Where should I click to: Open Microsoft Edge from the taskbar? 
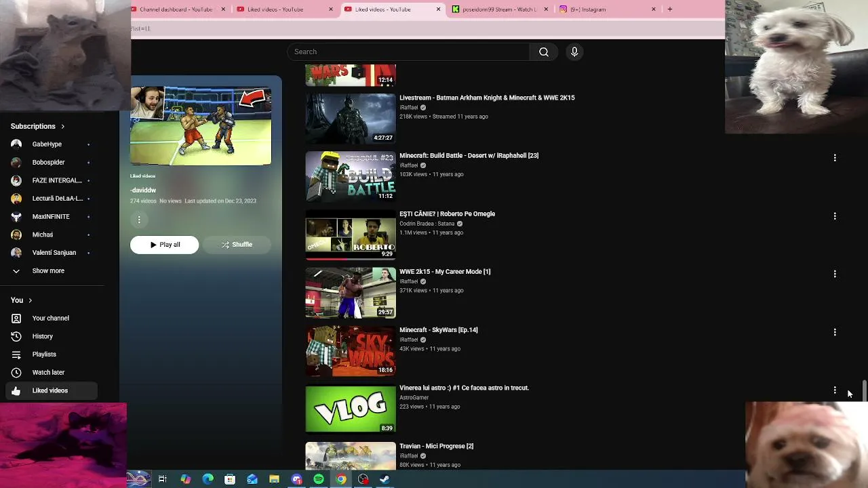[208, 479]
